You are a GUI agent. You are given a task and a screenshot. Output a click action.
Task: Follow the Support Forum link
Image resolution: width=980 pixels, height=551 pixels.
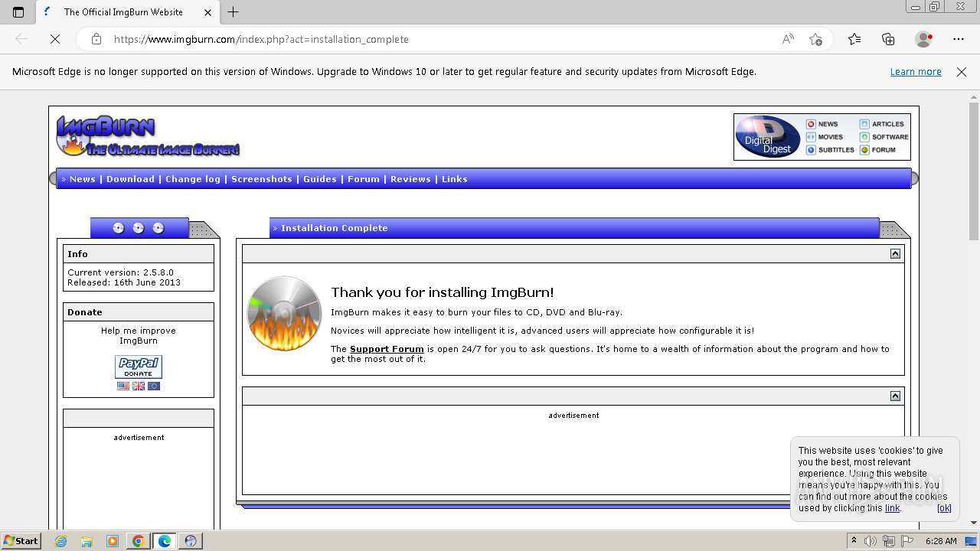387,349
